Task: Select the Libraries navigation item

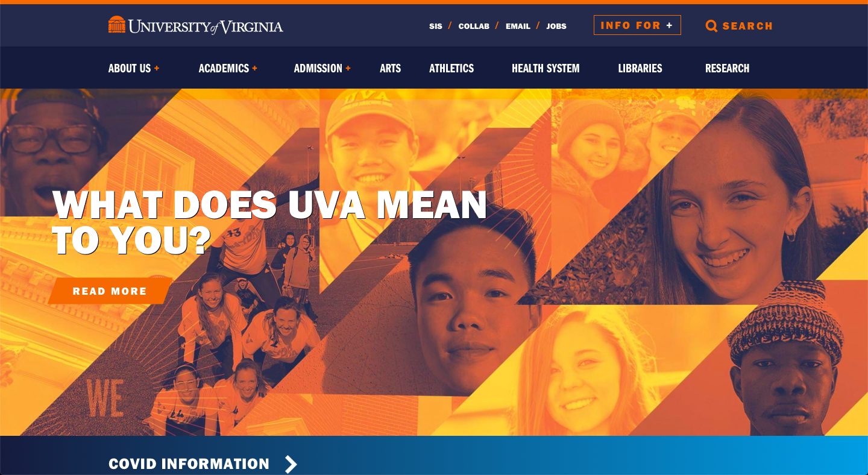Action: (x=640, y=69)
